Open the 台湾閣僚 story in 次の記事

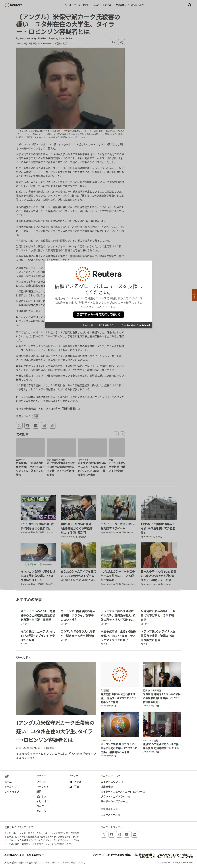pos(30,469)
